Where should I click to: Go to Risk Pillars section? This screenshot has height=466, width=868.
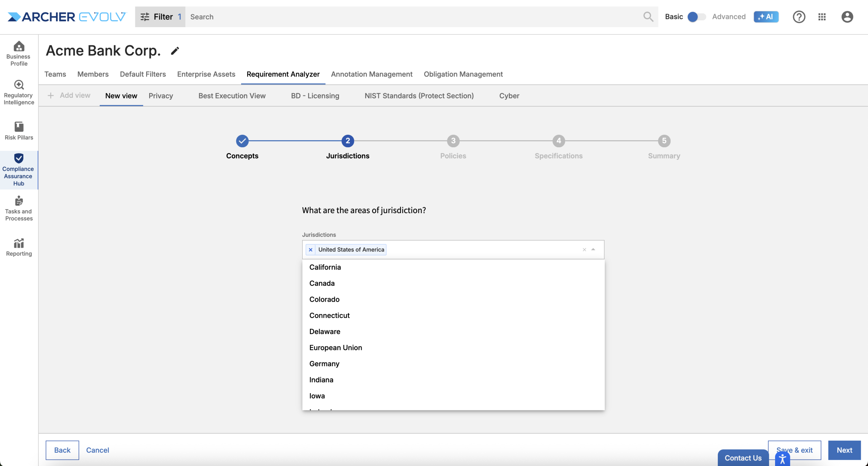(x=19, y=131)
